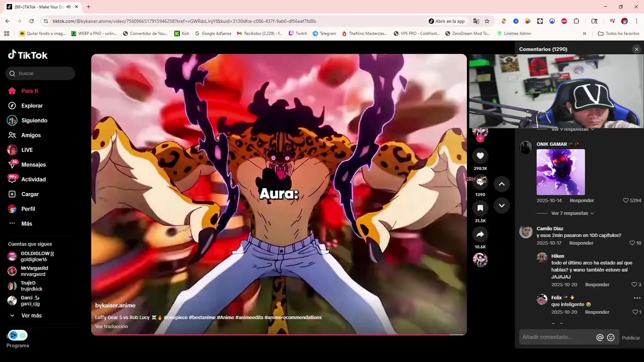This screenshot has width=644, height=362.
Task: Click the address bar URL
Action: (184, 21)
